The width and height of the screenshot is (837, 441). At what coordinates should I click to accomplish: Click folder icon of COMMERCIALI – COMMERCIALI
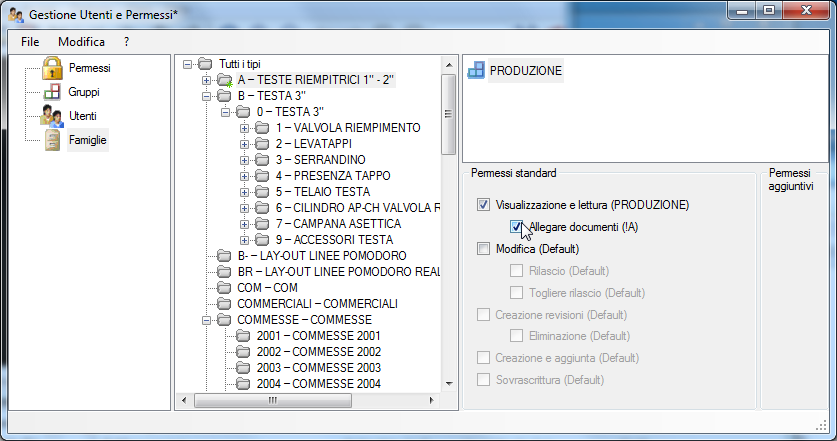click(224, 304)
